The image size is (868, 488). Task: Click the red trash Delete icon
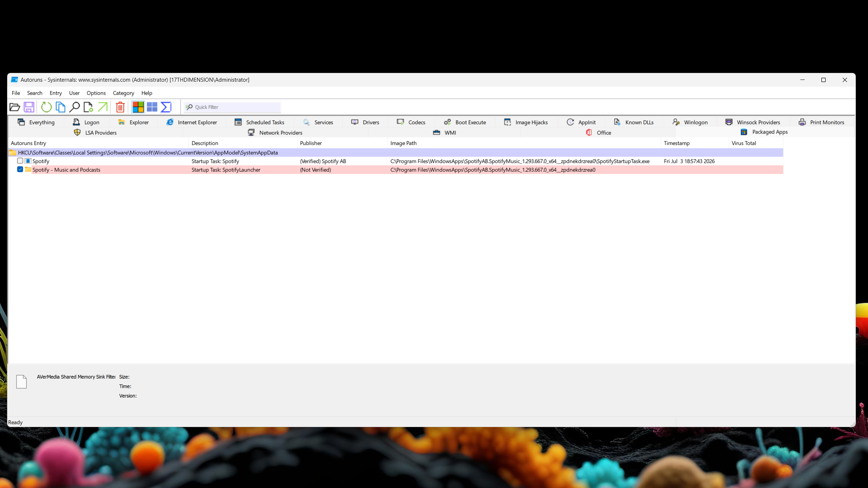pyautogui.click(x=120, y=107)
